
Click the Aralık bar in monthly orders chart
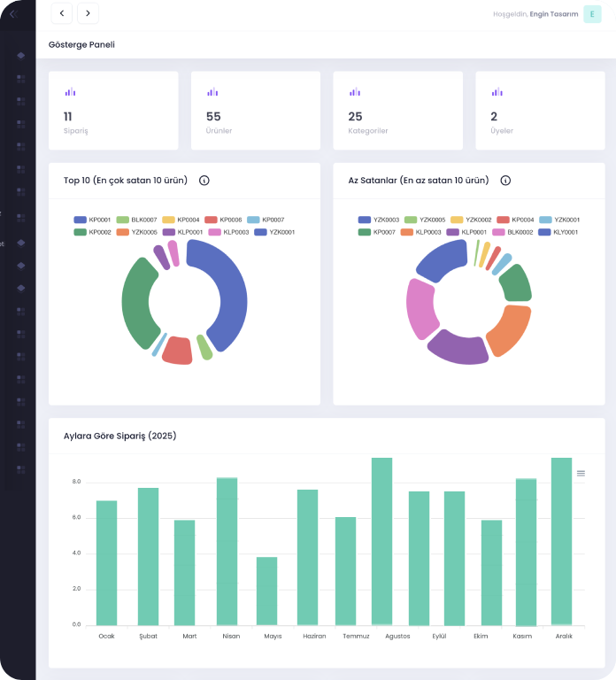point(562,542)
